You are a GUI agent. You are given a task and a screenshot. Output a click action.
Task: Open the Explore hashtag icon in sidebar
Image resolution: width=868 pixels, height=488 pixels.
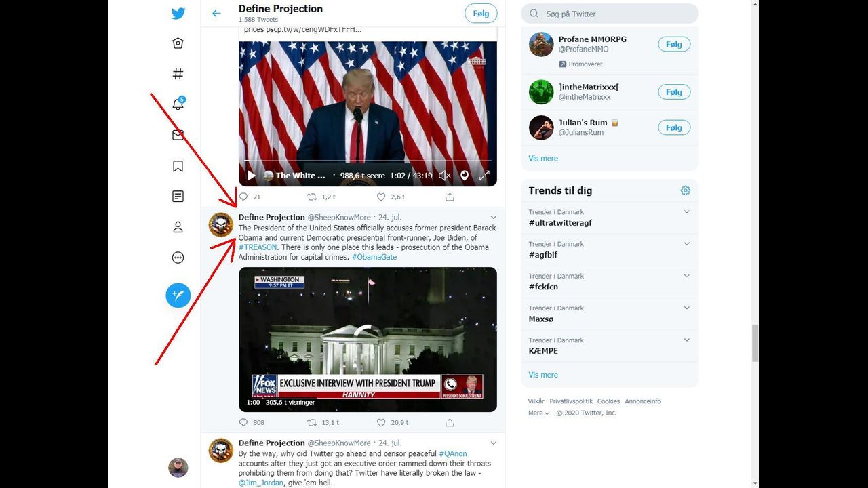(x=178, y=74)
